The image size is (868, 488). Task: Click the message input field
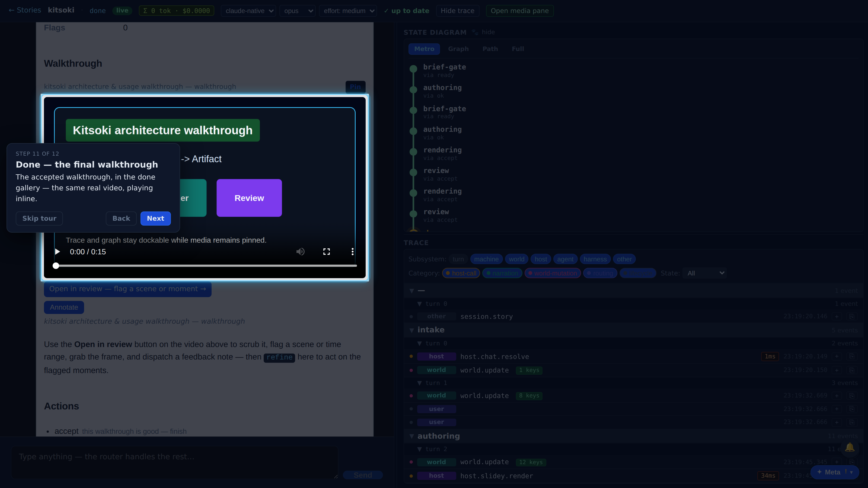[x=174, y=462]
